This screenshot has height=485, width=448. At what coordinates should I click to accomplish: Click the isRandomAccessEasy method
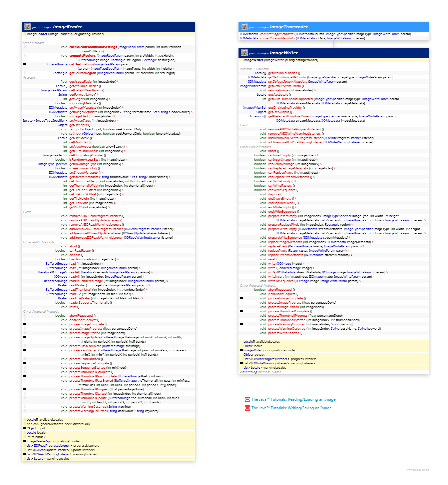pos(85,160)
